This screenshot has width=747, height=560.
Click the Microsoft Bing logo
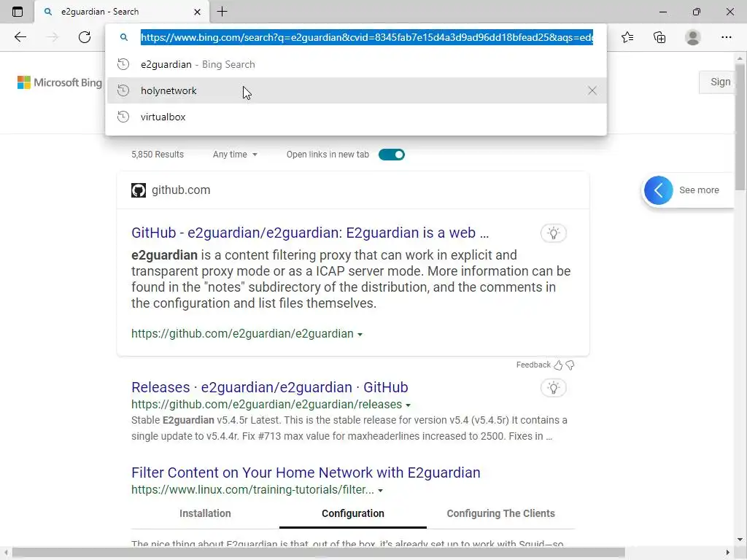point(60,82)
